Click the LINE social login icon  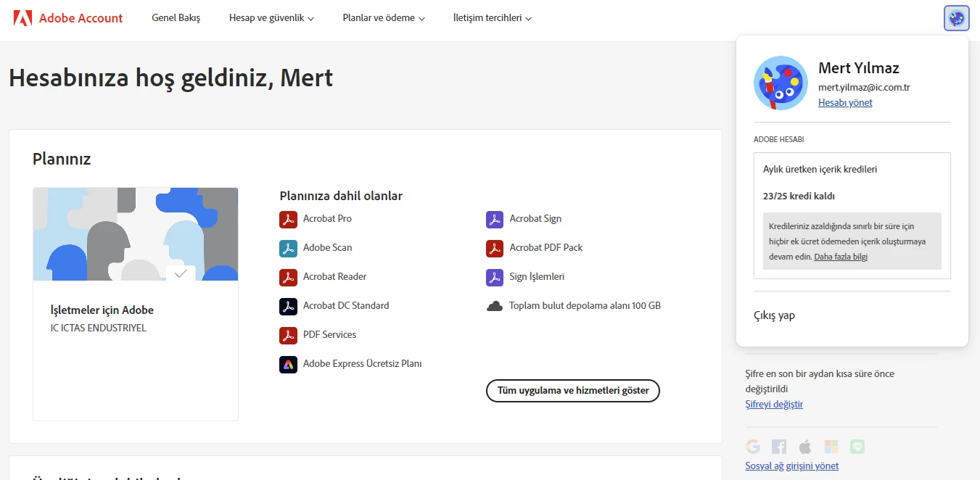coord(857,447)
